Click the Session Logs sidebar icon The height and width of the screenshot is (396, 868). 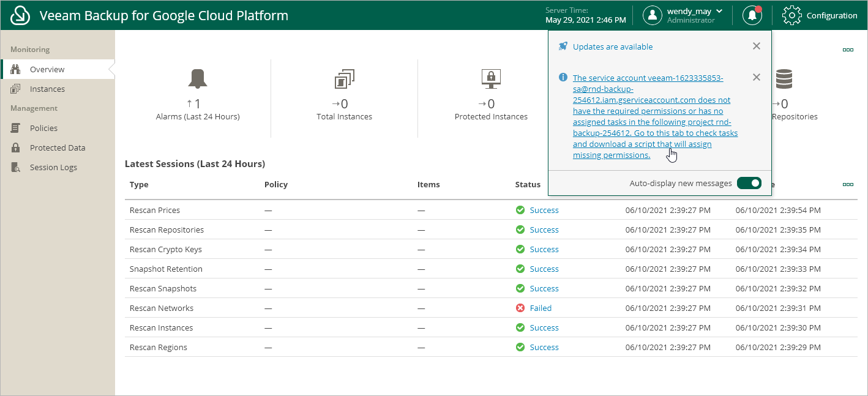(16, 167)
